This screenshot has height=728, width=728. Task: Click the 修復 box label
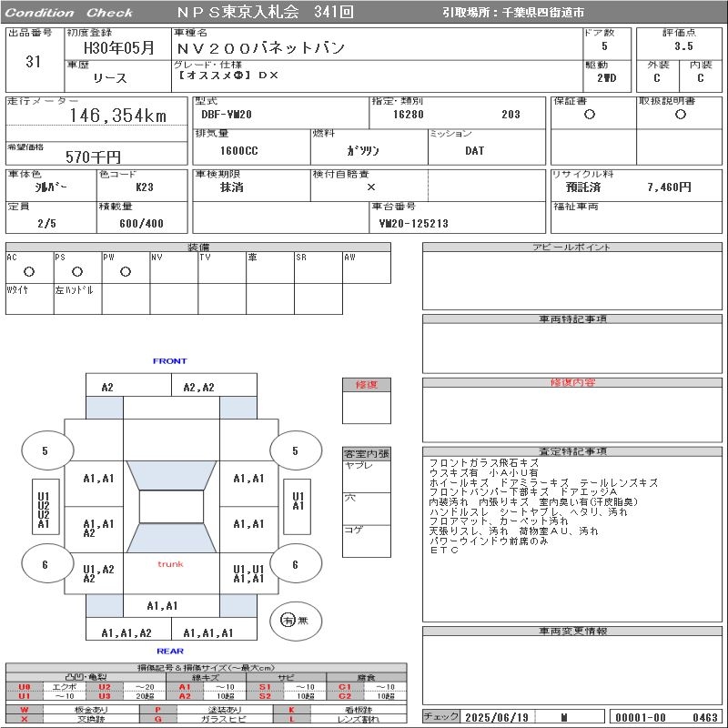[366, 385]
